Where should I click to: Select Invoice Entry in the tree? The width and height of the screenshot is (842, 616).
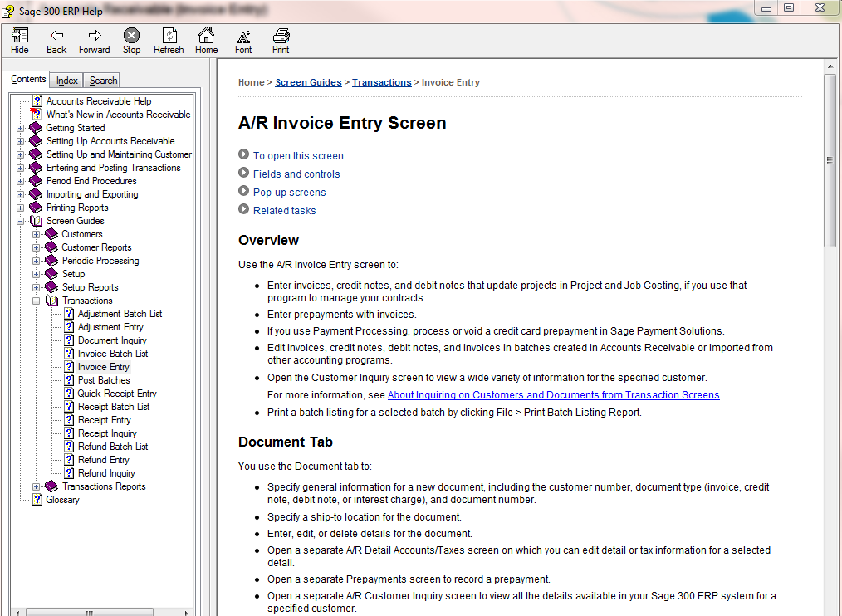[104, 367]
